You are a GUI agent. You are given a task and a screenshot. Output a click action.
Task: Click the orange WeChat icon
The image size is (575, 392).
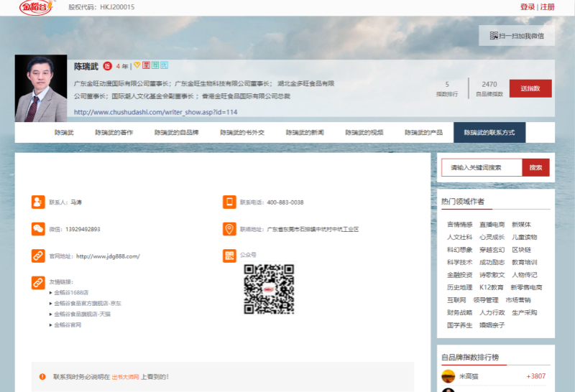pos(38,229)
